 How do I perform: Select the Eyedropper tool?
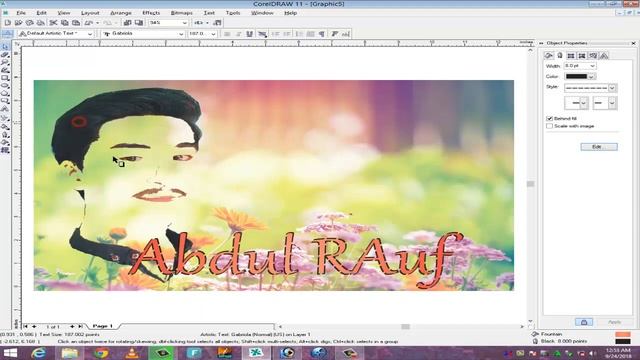click(x=5, y=127)
